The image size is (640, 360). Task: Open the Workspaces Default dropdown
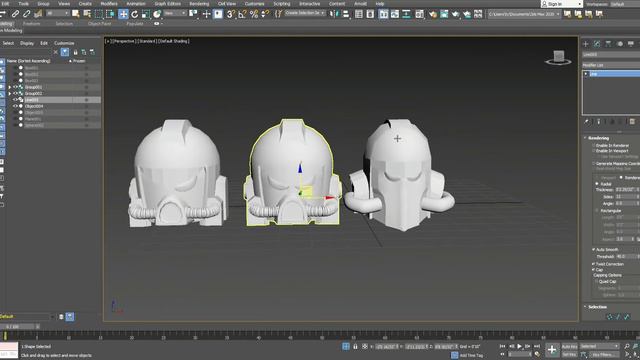click(625, 4)
